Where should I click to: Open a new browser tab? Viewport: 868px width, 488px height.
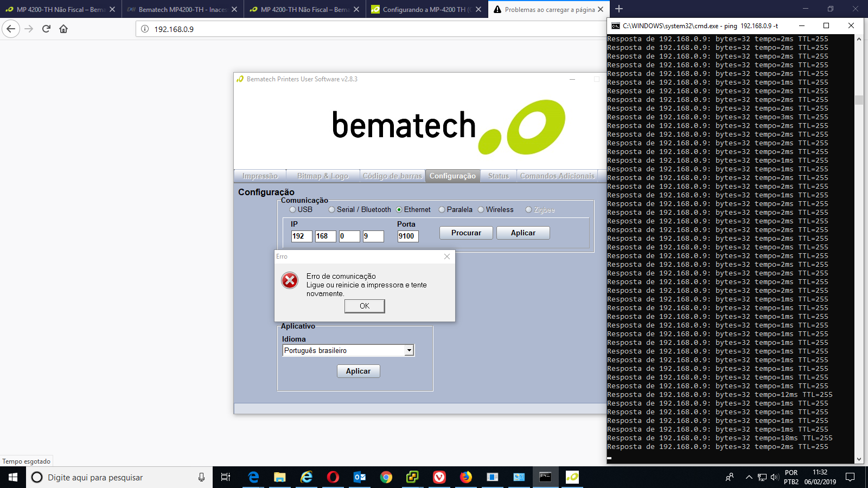(619, 9)
